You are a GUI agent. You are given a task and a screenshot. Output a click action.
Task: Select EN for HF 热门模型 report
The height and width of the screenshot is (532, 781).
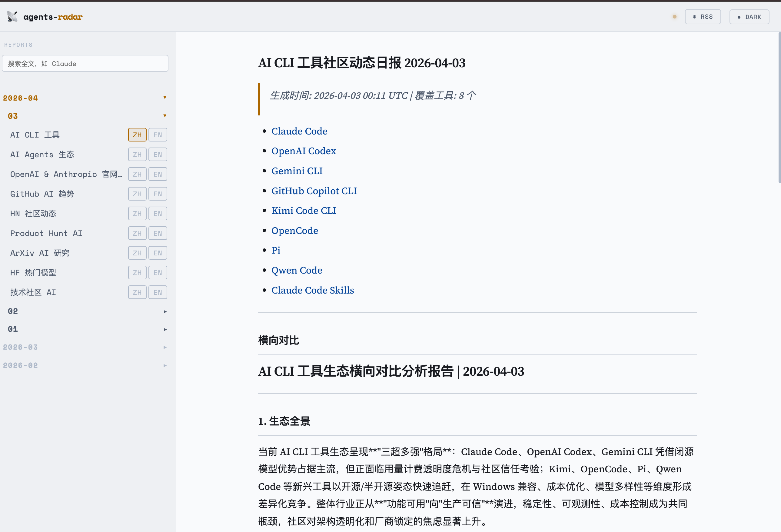pos(158,273)
